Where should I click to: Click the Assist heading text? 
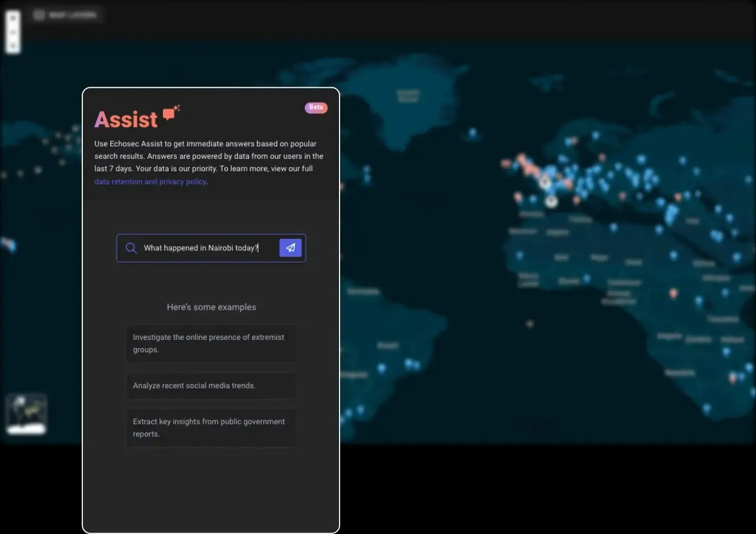(x=126, y=119)
